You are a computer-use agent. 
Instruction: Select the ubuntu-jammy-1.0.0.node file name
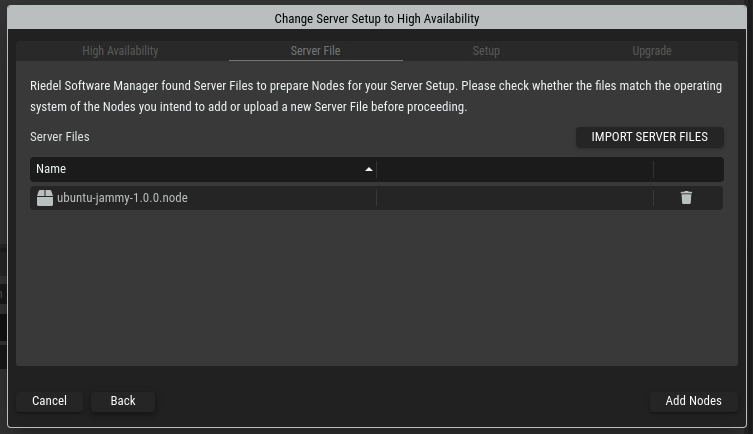tap(122, 198)
